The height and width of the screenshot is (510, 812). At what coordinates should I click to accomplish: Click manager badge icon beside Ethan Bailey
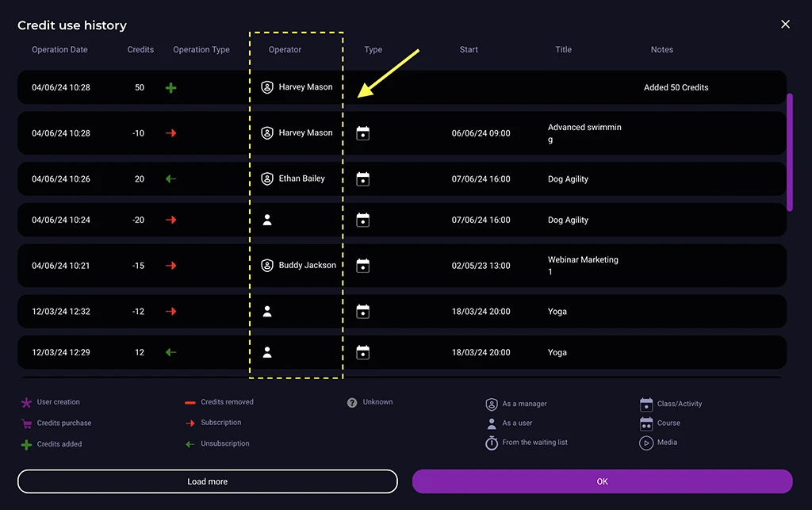(267, 179)
